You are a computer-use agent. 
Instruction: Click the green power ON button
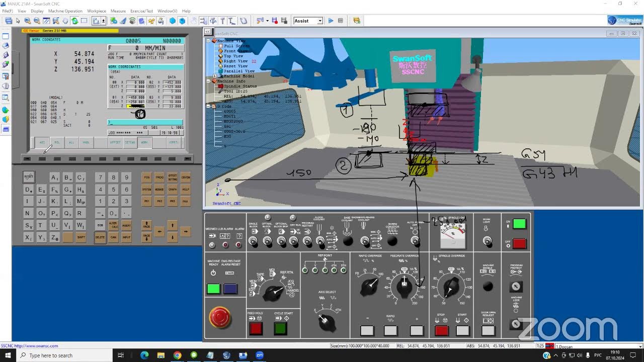point(519,224)
